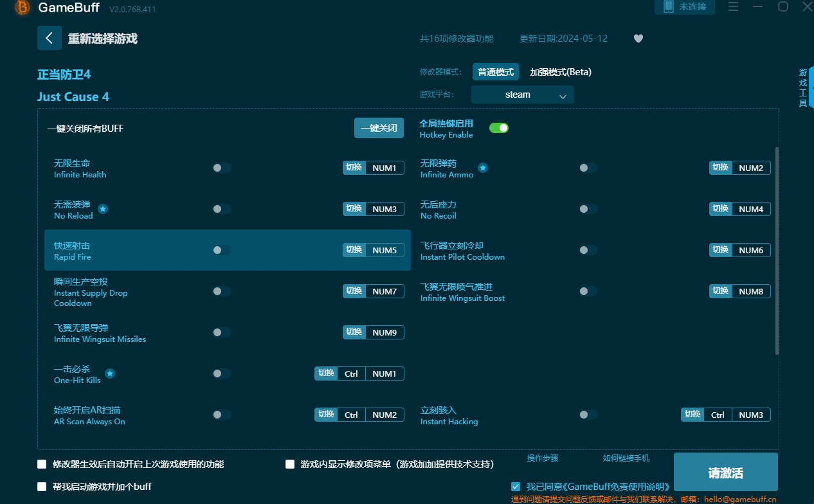Disable the 全局热键启用 Hotkey Enable toggle
The width and height of the screenshot is (814, 504).
(499, 128)
